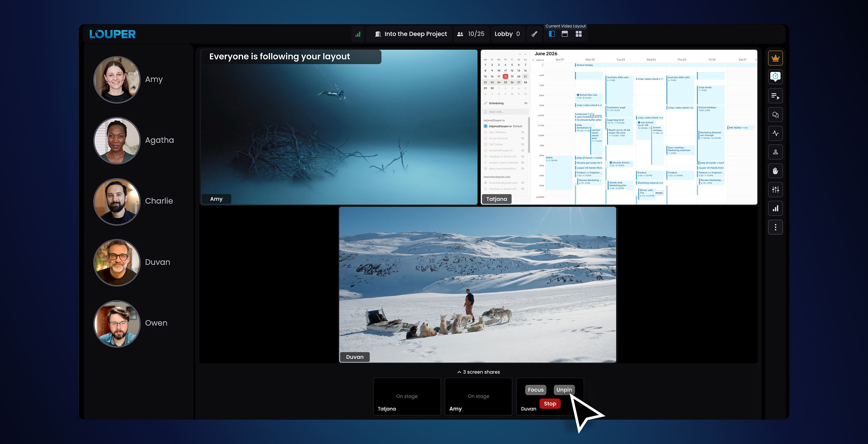Select day 30 in the mini calendar
The image size is (868, 444).
[x=492, y=88]
